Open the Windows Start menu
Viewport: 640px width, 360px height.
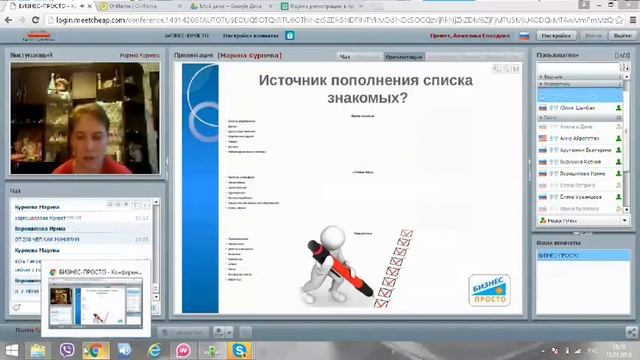coord(11,351)
